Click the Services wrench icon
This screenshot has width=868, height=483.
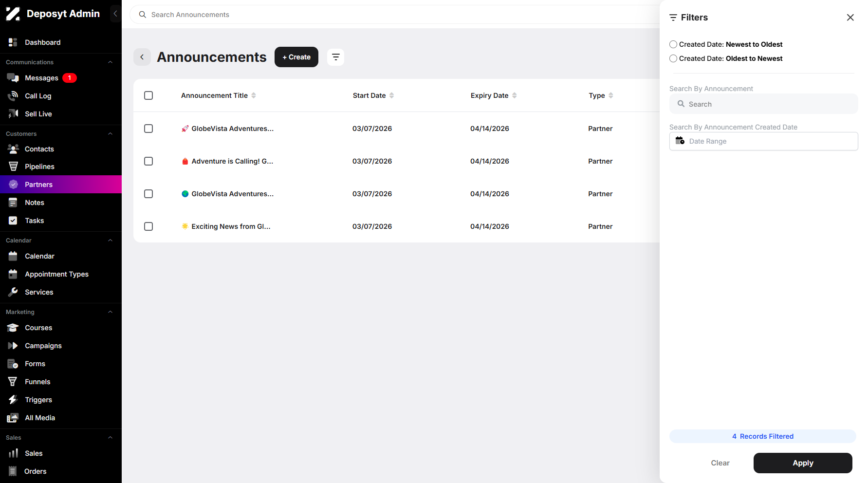coord(13,292)
